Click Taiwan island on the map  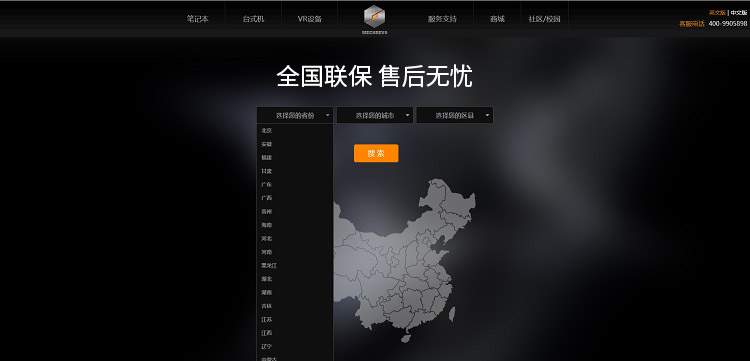point(452,314)
